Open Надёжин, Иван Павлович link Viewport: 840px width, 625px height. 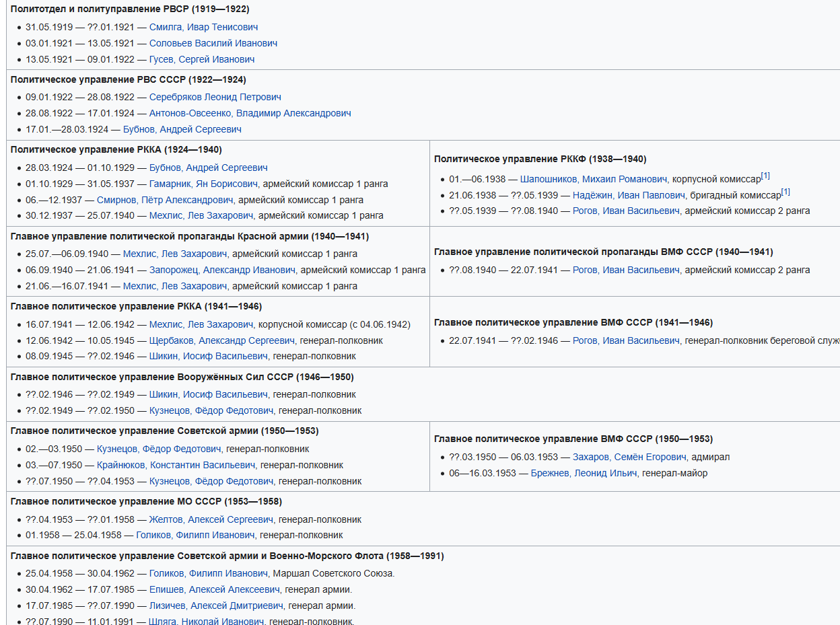[x=629, y=195]
